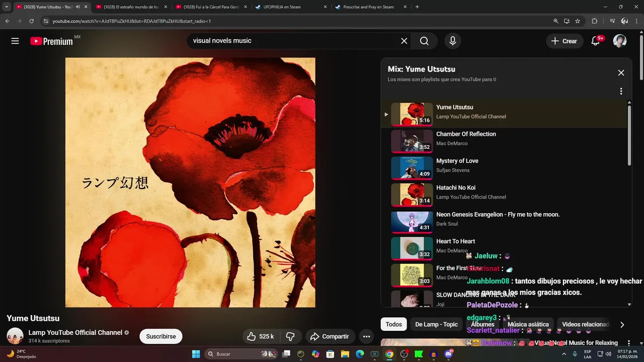Play Hatachi No Koi from playlist
The width and height of the screenshot is (644, 362).
pos(503,195)
